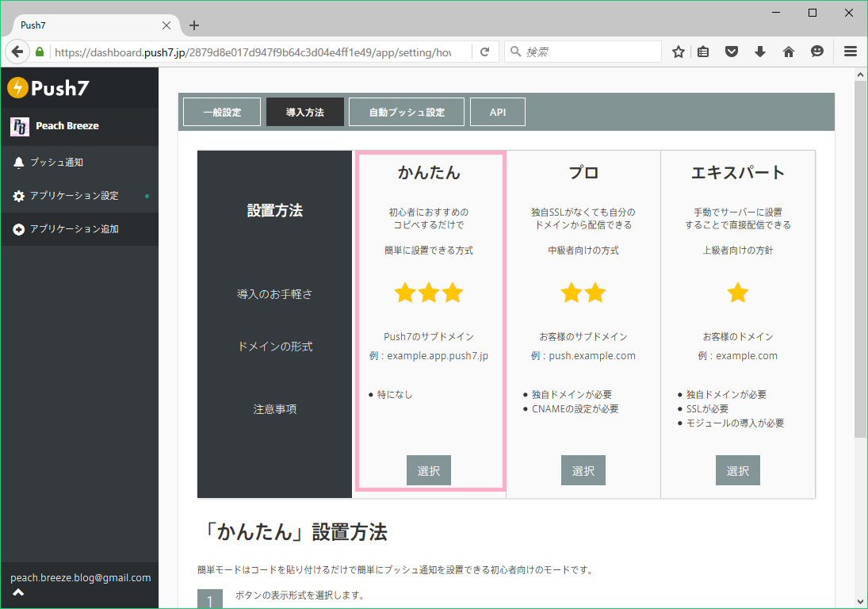Open アプリケーション設定 in sidebar

(x=80, y=196)
